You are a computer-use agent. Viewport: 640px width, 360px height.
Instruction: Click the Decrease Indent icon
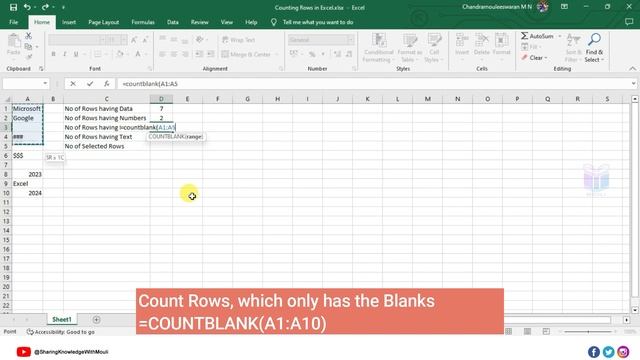(199, 54)
